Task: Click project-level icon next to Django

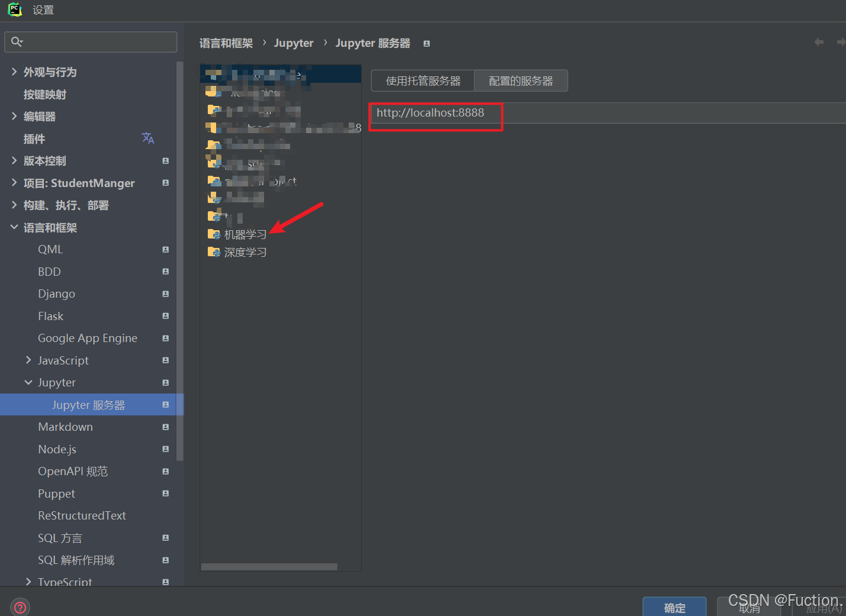Action: tap(166, 294)
